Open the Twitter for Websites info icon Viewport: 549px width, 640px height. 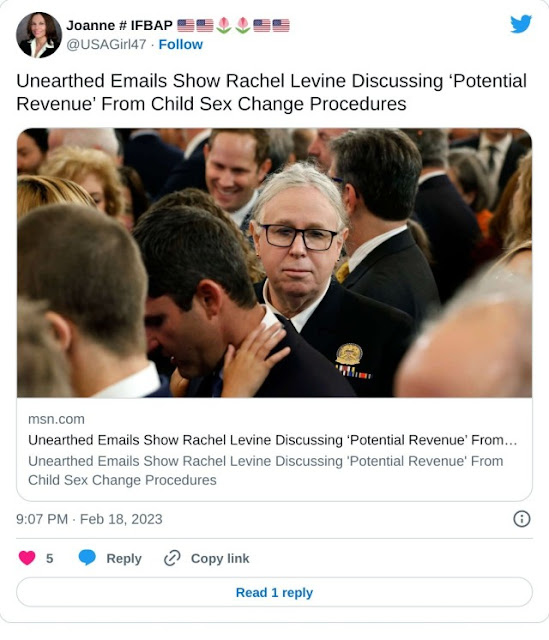[521, 519]
